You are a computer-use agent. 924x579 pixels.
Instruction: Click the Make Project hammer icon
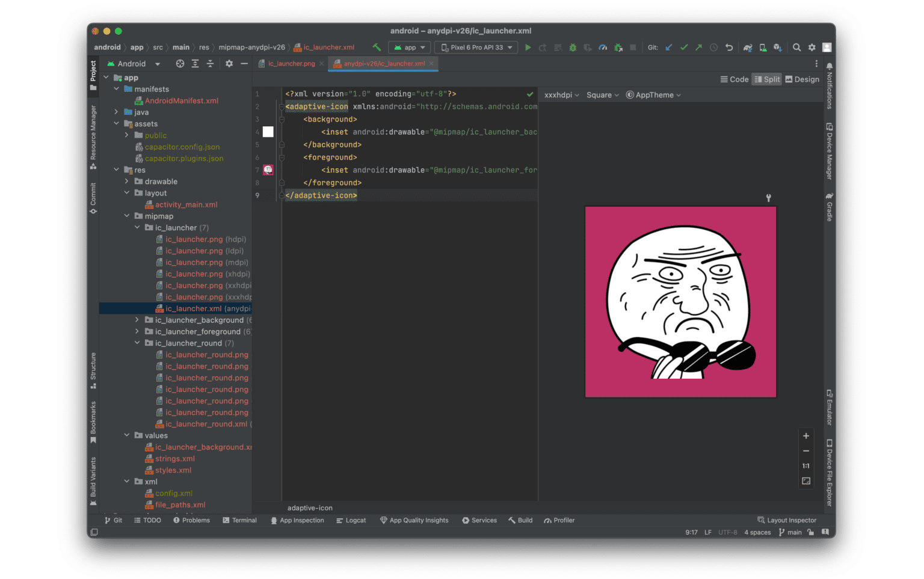pyautogui.click(x=377, y=47)
